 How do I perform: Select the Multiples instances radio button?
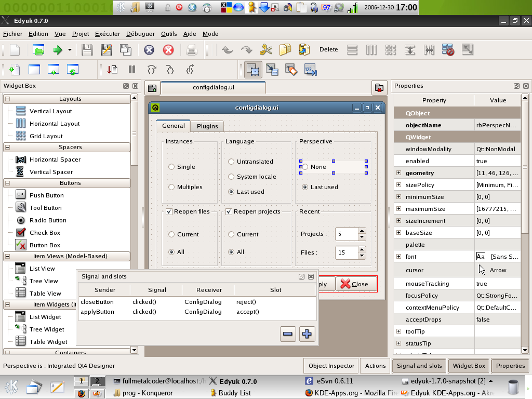(x=185, y=187)
